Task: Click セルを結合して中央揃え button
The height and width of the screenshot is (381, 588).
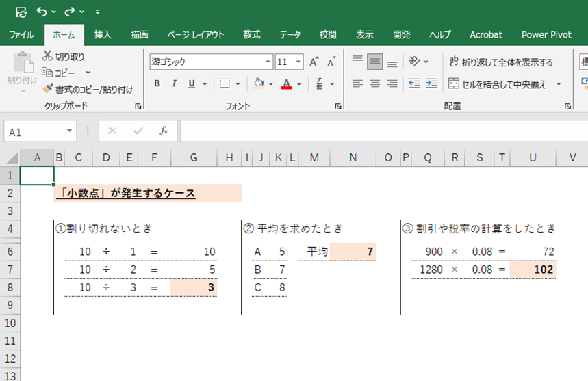Action: [498, 84]
